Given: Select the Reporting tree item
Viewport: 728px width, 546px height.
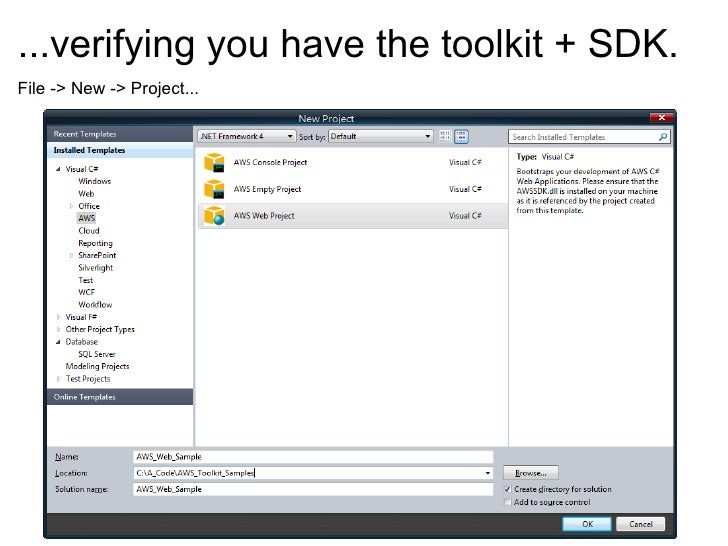Looking at the screenshot, I should point(95,243).
